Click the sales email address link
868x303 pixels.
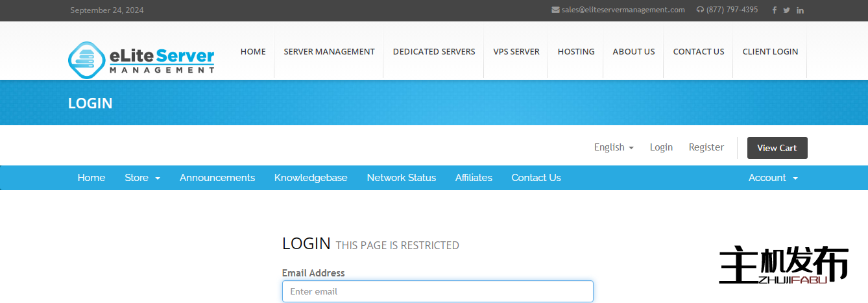tap(623, 10)
